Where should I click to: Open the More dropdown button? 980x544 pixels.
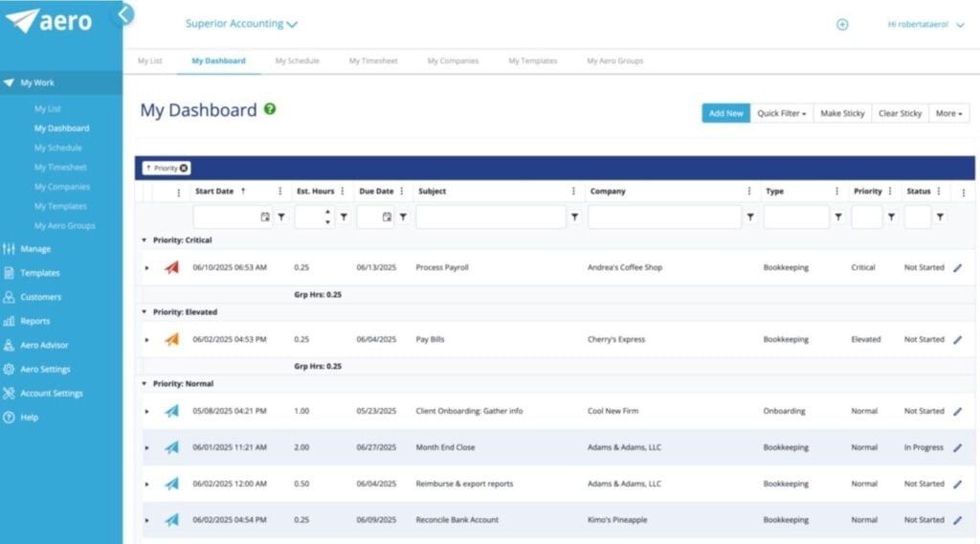point(948,113)
